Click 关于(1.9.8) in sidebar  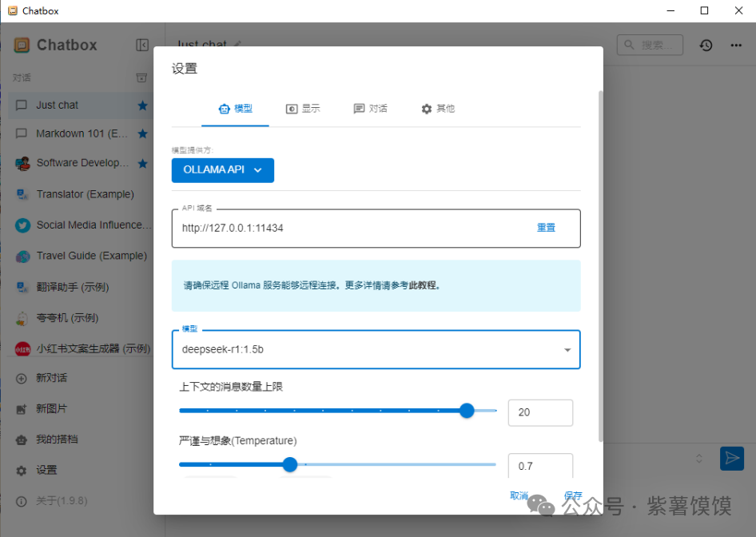[x=62, y=501]
